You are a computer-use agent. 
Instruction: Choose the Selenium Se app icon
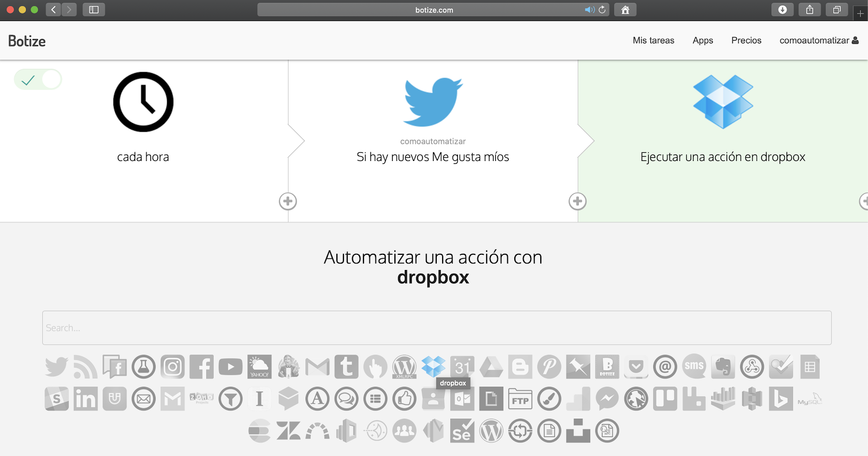462,431
